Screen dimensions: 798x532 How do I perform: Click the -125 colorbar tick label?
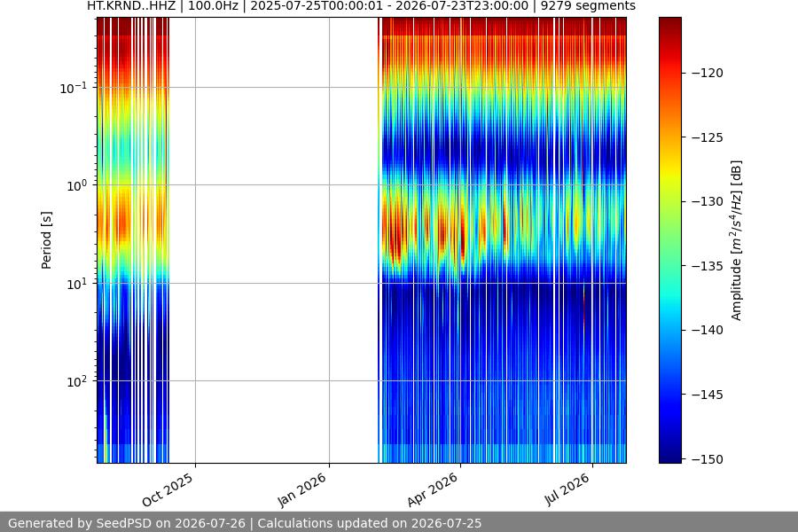pyautogui.click(x=707, y=137)
